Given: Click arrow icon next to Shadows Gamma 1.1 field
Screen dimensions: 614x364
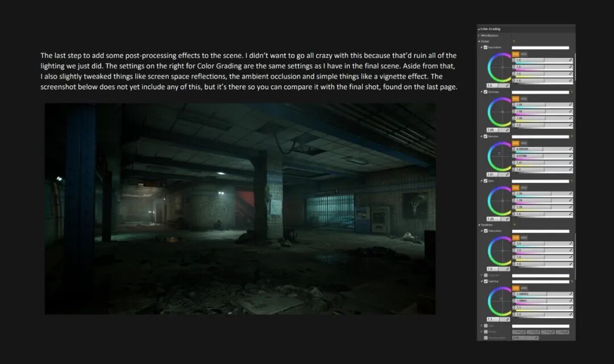Looking at the screenshot, I should pyautogui.click(x=508, y=320).
